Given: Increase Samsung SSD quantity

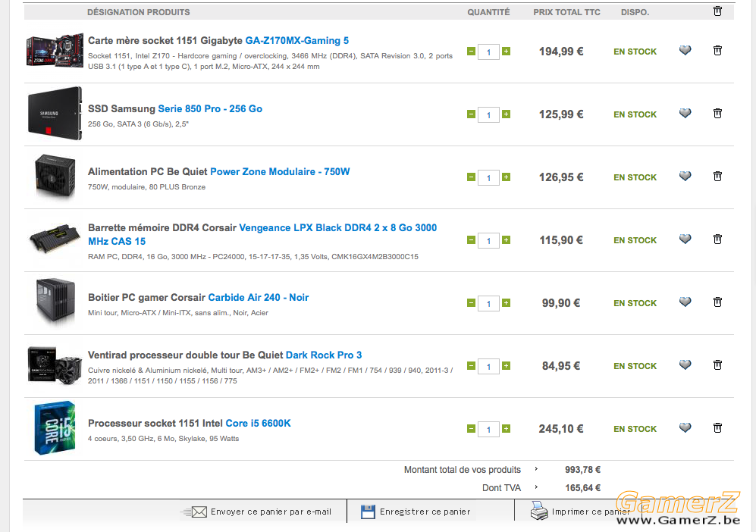Looking at the screenshot, I should point(506,114).
